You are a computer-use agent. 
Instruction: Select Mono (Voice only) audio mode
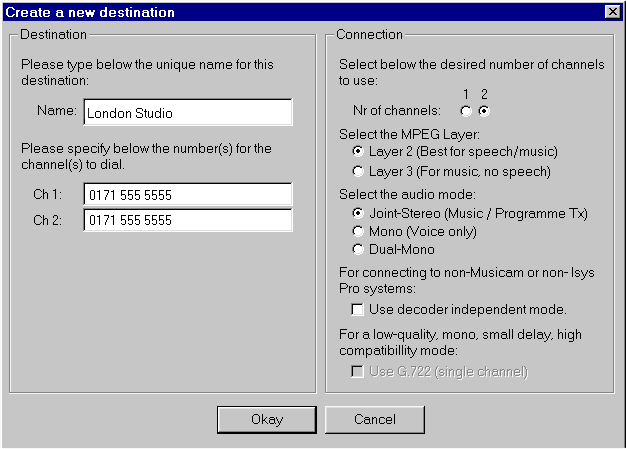[x=358, y=231]
